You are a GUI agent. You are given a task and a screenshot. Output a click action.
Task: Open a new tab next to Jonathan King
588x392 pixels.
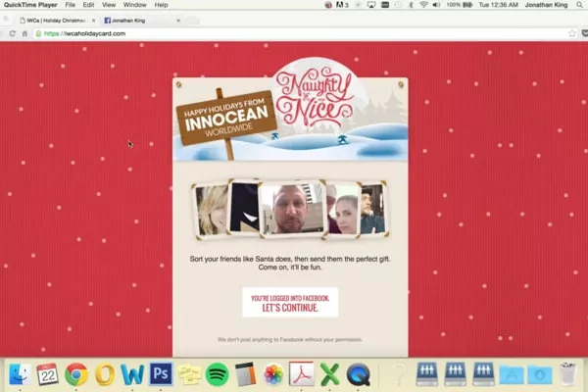click(191, 21)
